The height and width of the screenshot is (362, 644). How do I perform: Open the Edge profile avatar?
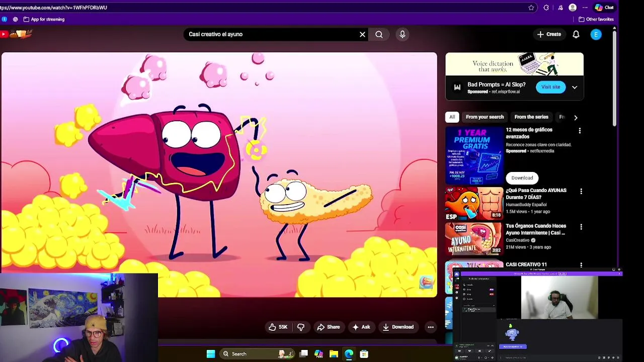tap(573, 8)
